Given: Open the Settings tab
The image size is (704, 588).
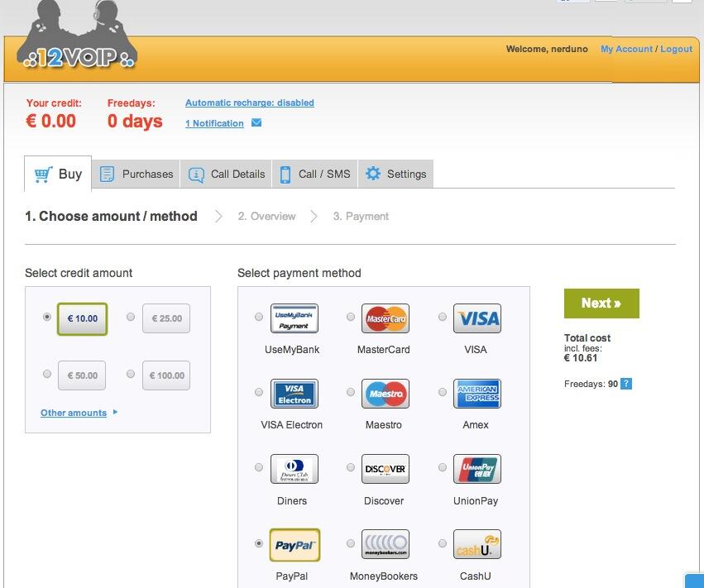Looking at the screenshot, I should 395,174.
